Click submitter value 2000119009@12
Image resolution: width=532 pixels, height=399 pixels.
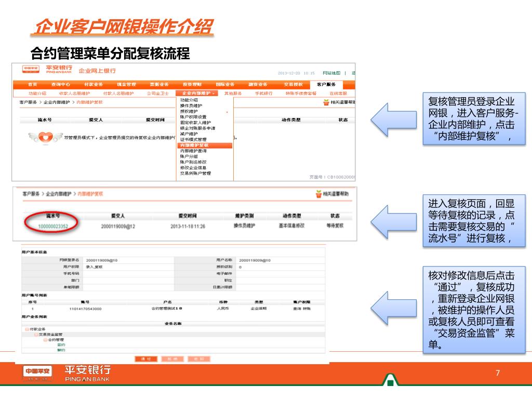[x=118, y=227]
